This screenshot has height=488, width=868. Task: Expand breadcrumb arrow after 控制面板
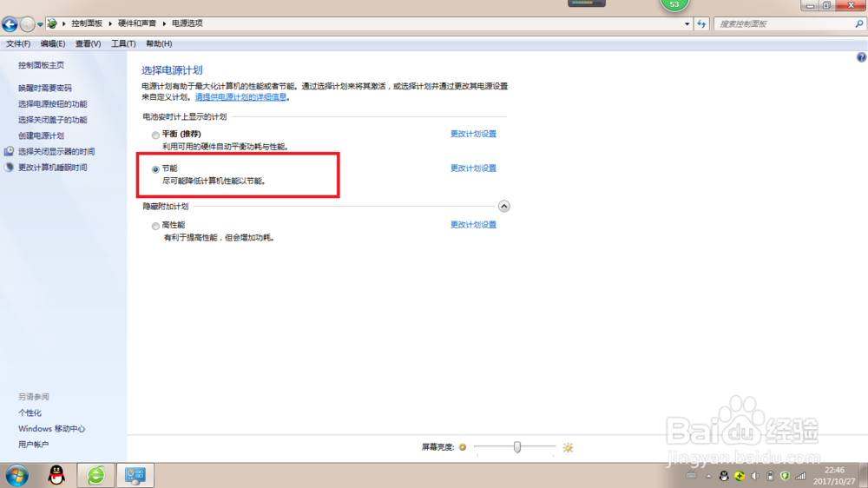tap(110, 23)
